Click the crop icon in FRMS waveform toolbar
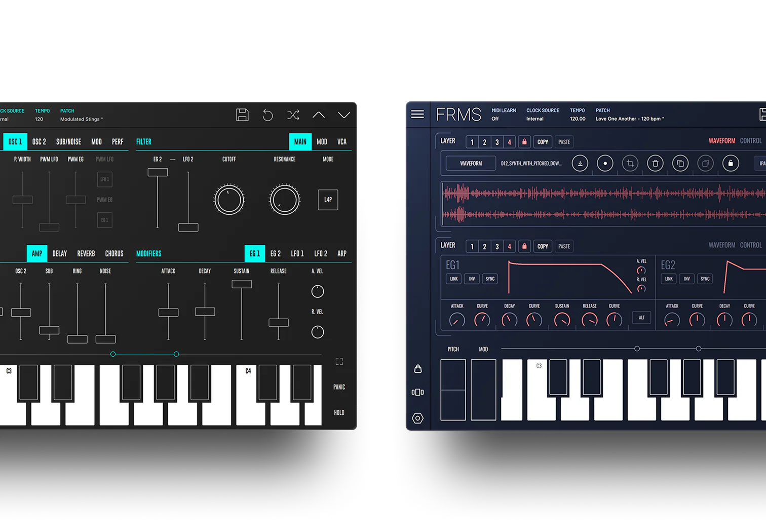 tap(630, 163)
